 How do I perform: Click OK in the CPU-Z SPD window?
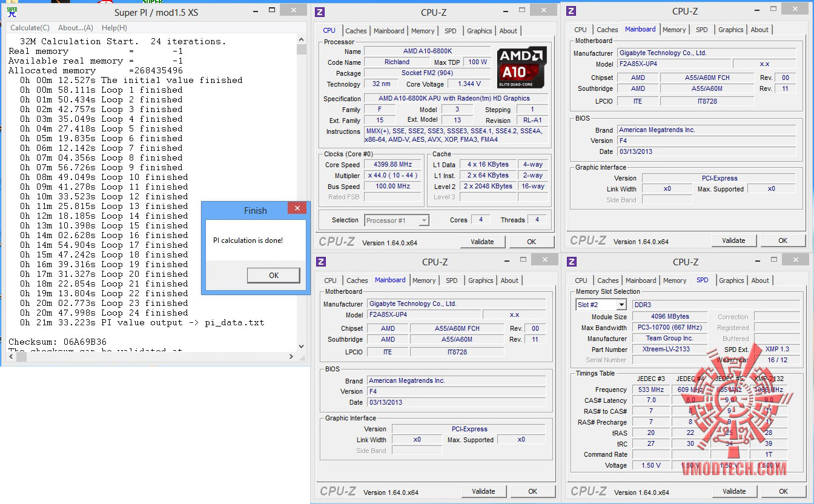[783, 491]
